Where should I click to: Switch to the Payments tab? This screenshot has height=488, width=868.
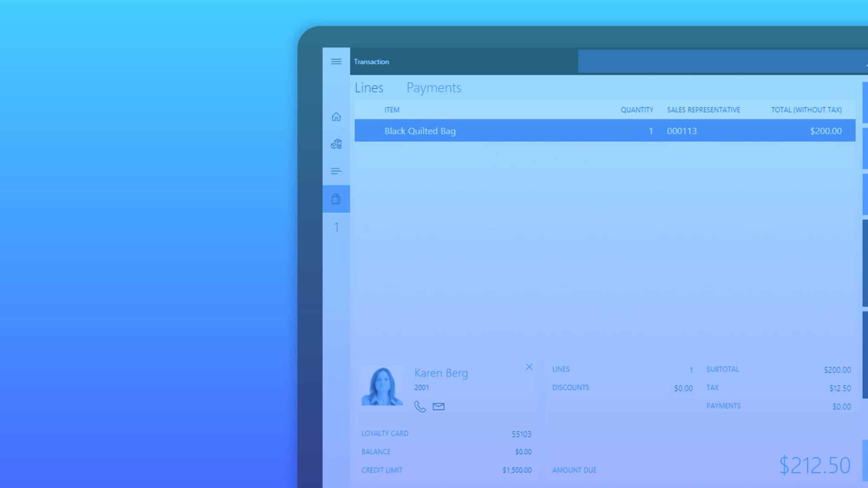434,87
